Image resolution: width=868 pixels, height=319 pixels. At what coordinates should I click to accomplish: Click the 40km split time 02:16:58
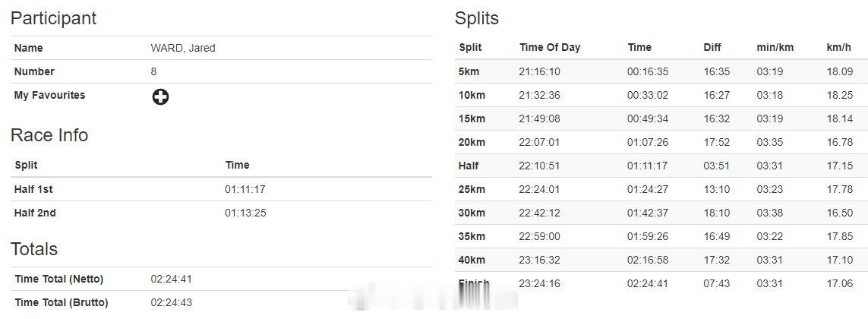(x=648, y=260)
